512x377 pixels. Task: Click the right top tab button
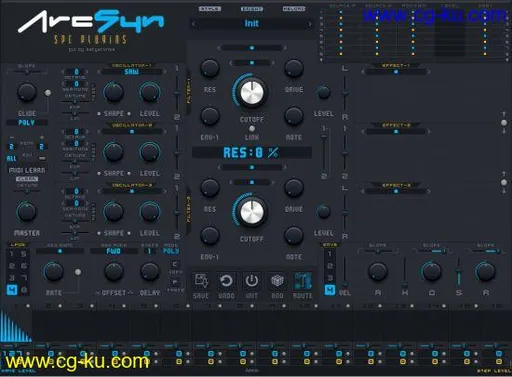click(x=294, y=9)
